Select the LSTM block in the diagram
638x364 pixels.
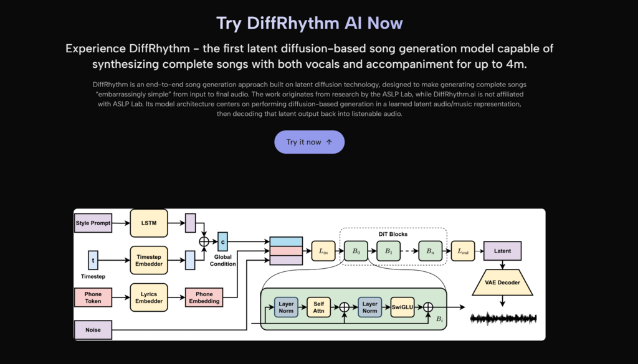coord(149,223)
